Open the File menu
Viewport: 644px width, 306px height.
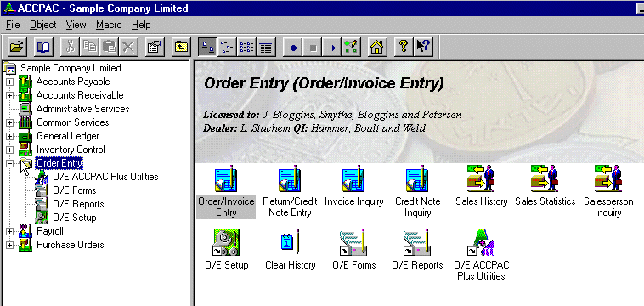(x=13, y=25)
